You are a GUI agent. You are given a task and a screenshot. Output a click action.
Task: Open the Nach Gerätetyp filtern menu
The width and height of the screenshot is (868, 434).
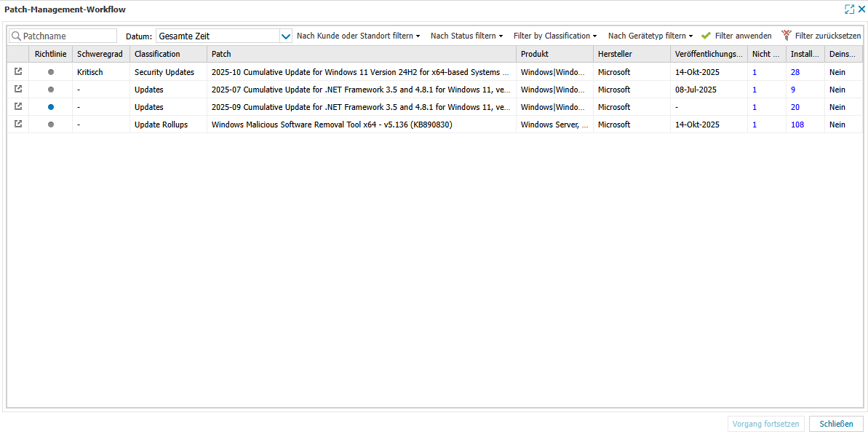[650, 36]
